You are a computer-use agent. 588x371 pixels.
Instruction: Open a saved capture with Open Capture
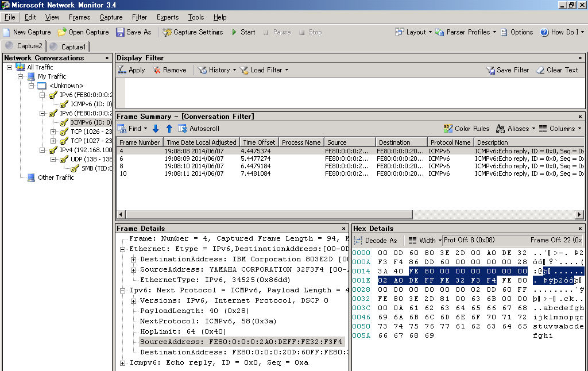[x=83, y=32]
